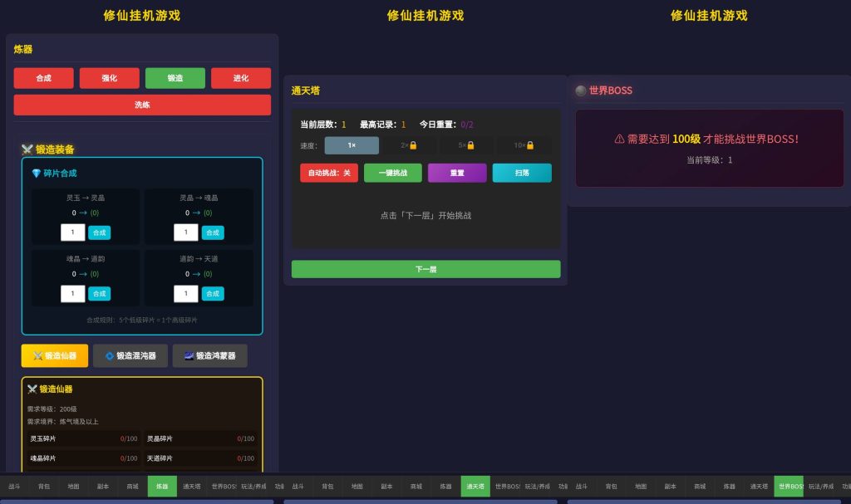Image resolution: width=851 pixels, height=504 pixels.
Task: Select the 锻造鸿蒙器 forging tab
Action: tap(210, 356)
